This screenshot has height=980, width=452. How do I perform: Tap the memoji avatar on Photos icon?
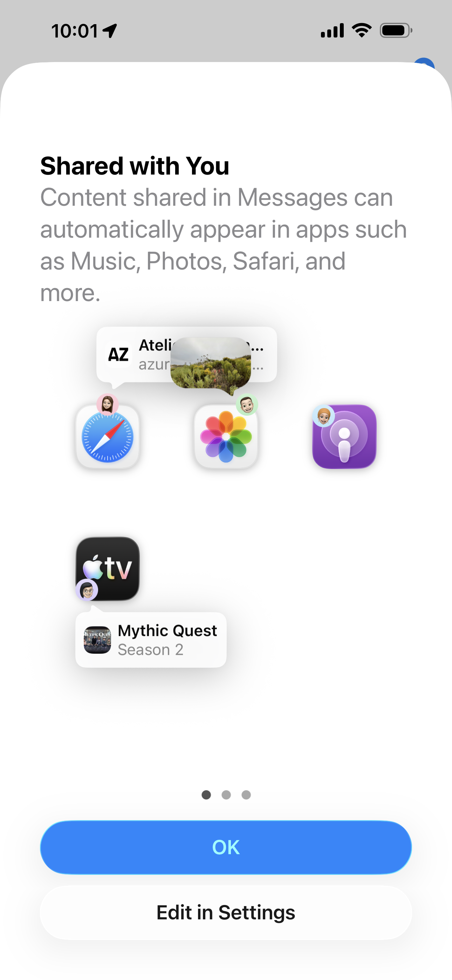(247, 404)
